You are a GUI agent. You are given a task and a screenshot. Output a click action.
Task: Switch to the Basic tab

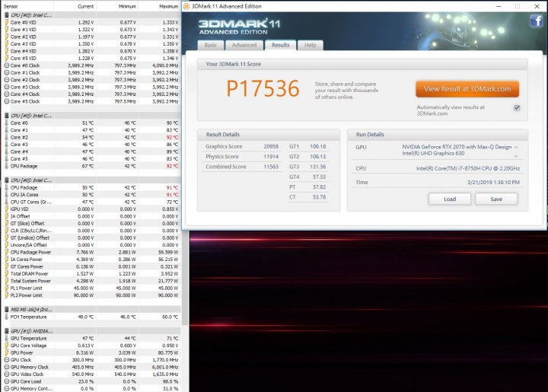point(210,45)
